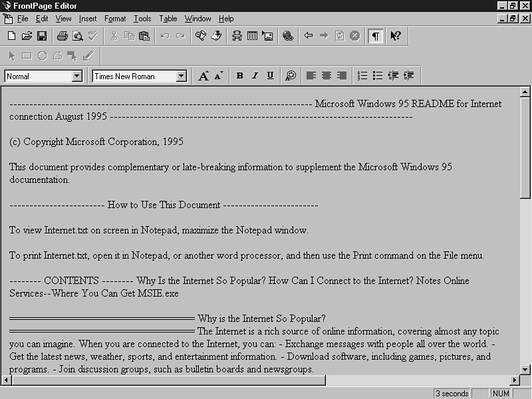Click the Undo arrow icon
Screen dimensions: 532x399
(165, 36)
